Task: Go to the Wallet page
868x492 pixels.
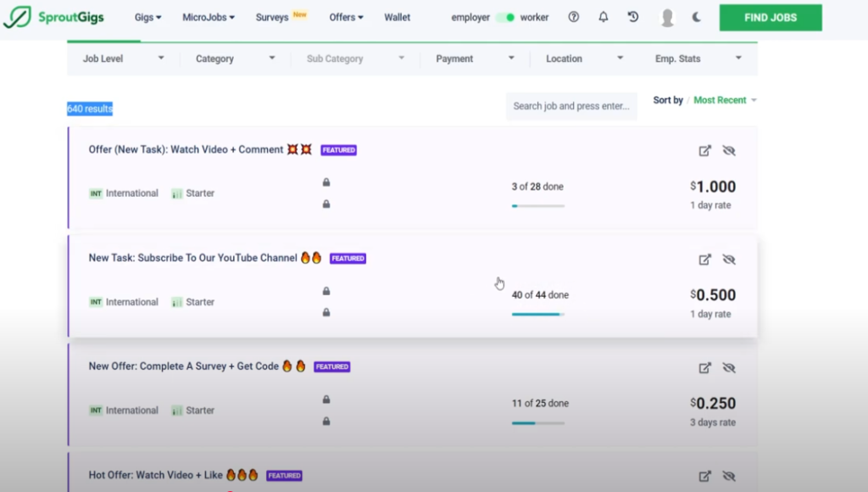Action: pyautogui.click(x=397, y=17)
